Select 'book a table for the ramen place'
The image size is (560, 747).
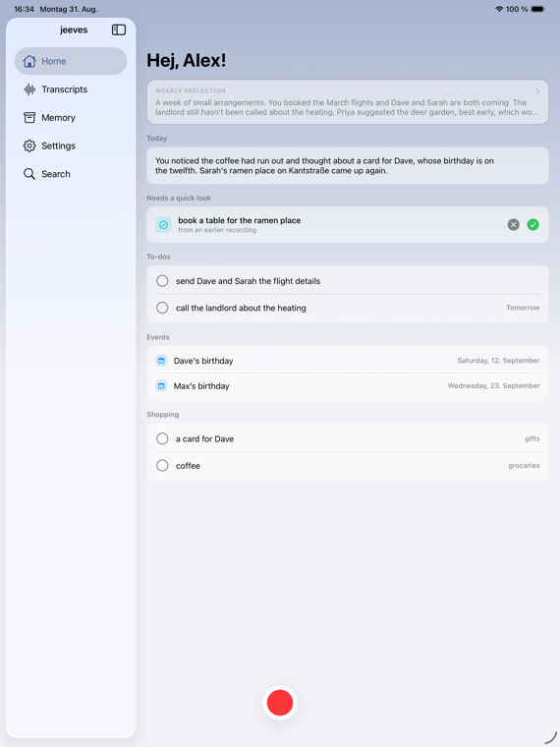[239, 220]
